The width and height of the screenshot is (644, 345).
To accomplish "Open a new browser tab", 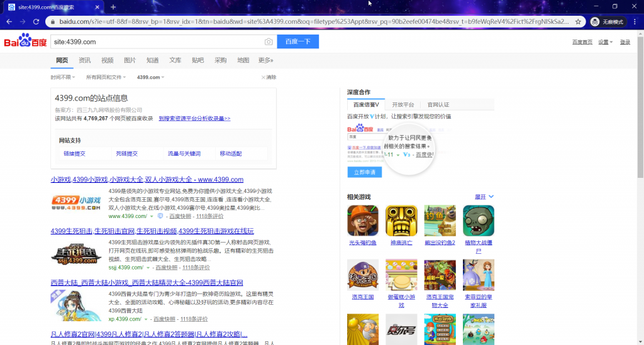I will point(113,7).
